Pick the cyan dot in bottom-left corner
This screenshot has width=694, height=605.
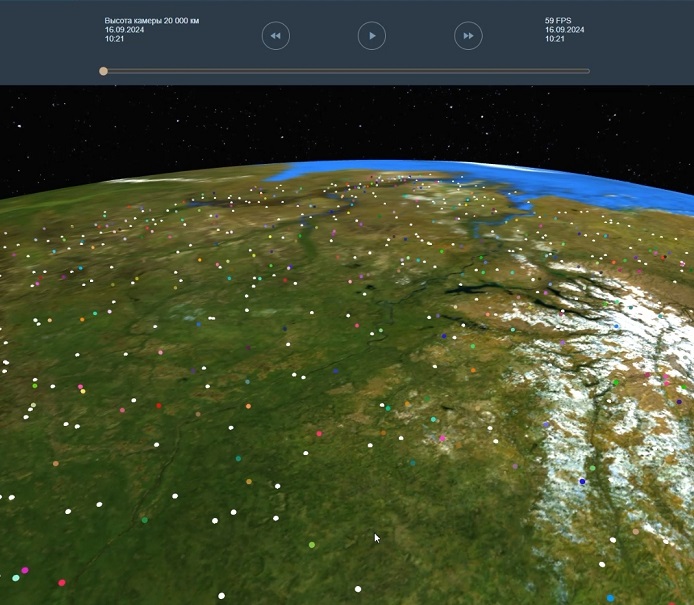pyautogui.click(x=15, y=578)
